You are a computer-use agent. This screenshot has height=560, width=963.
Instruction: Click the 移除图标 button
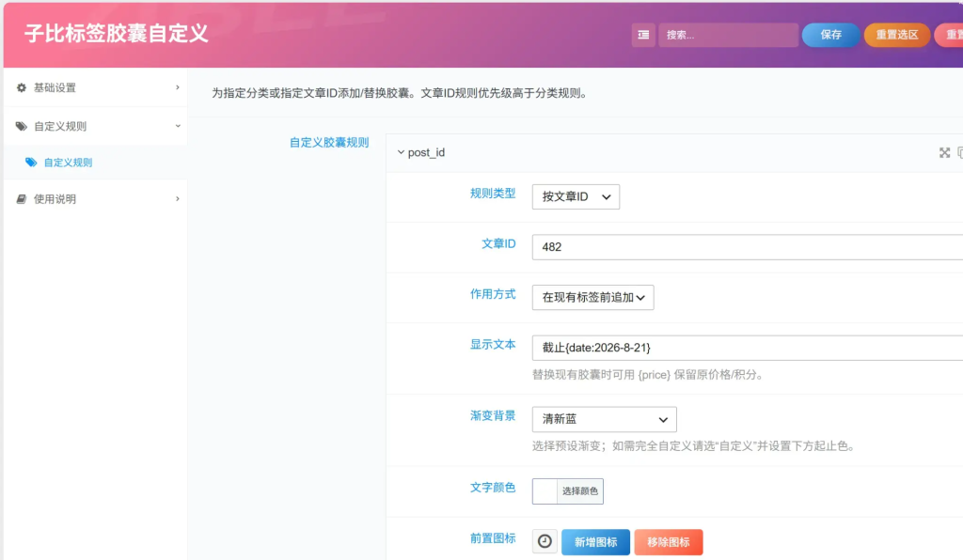coord(669,542)
